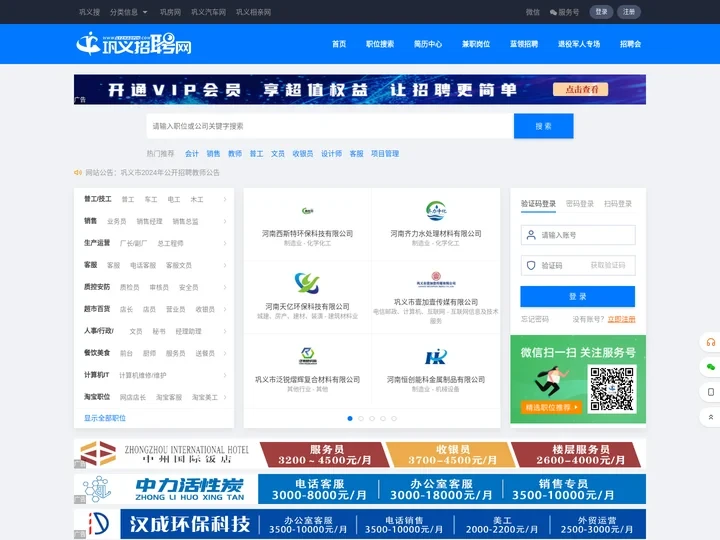Click 巩房网 link in top bar

pos(170,12)
